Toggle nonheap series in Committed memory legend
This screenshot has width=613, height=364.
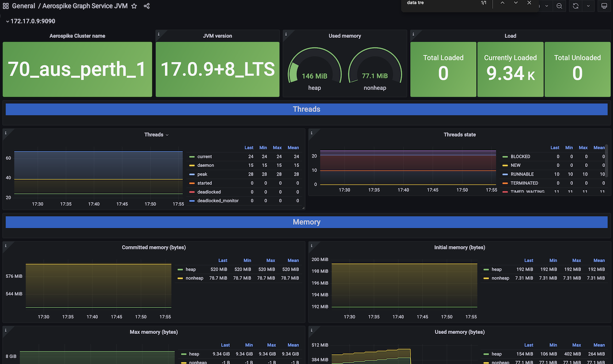[x=194, y=278]
